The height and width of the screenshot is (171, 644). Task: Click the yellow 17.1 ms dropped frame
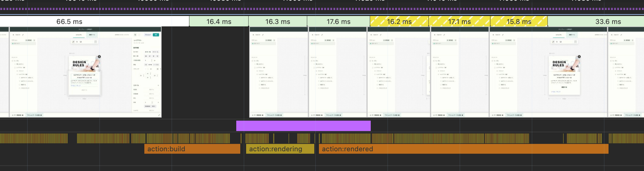coord(459,22)
